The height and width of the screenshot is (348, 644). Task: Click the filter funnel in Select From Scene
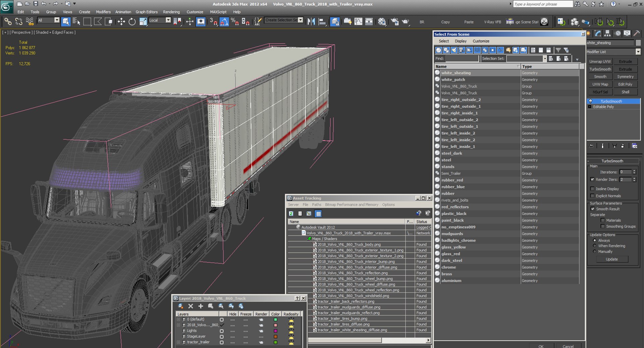tap(558, 50)
